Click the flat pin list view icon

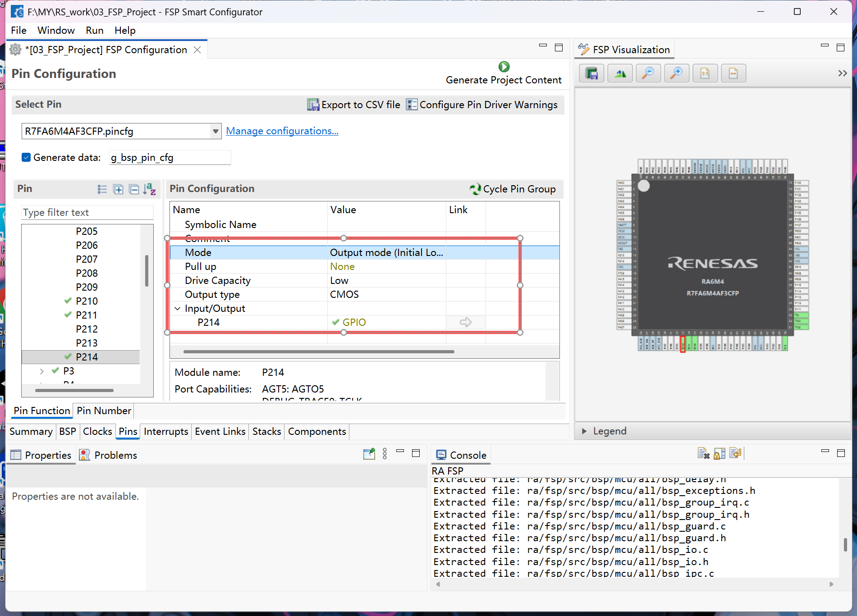click(x=102, y=189)
